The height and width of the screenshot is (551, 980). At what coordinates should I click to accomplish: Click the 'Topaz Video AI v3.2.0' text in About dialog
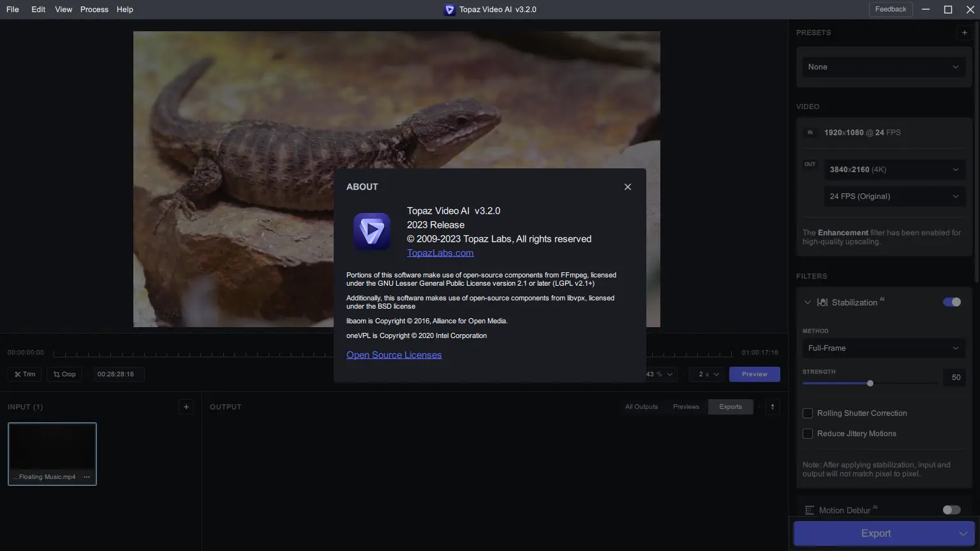[454, 211]
